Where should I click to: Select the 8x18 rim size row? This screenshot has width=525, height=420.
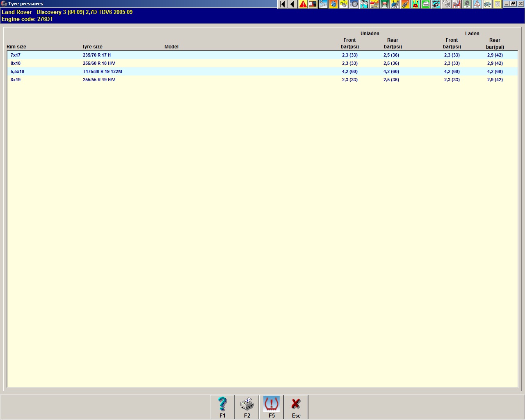16,63
